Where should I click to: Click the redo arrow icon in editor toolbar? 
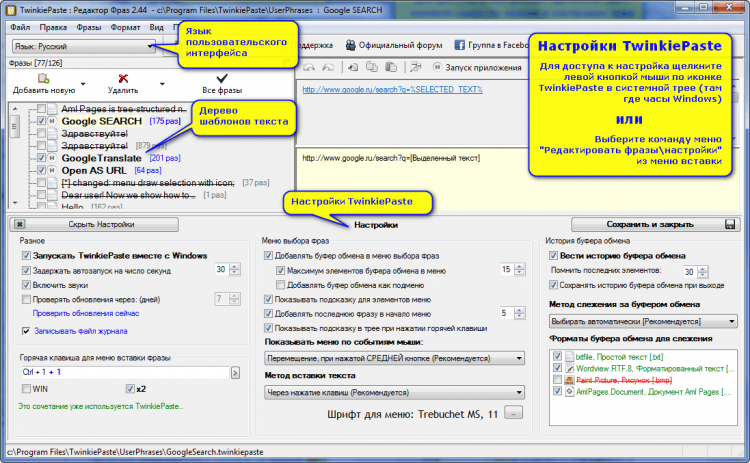[328, 67]
